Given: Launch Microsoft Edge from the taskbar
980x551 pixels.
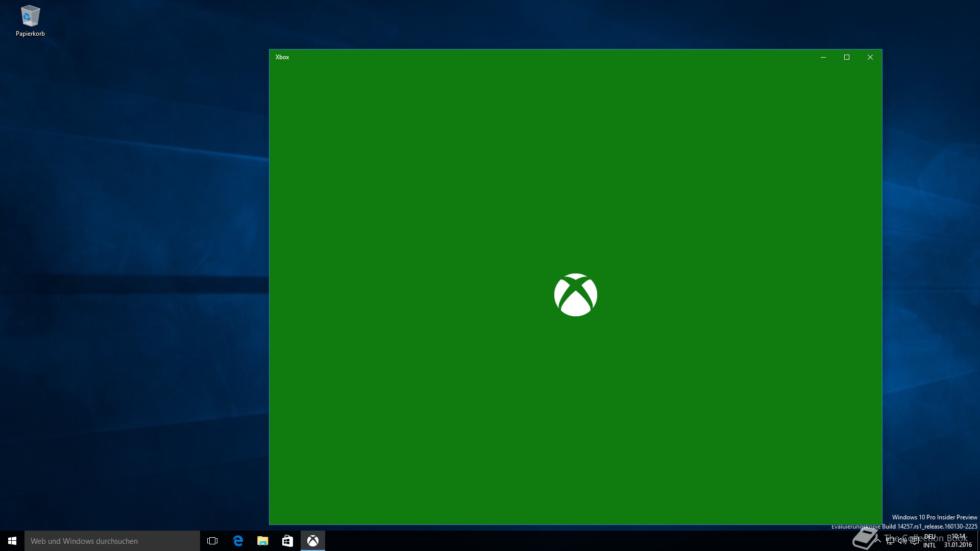Looking at the screenshot, I should [238, 541].
